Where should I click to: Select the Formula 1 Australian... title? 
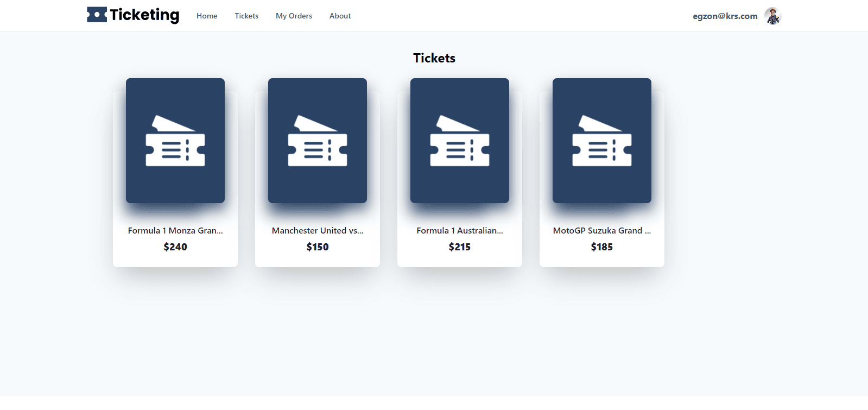pyautogui.click(x=460, y=230)
